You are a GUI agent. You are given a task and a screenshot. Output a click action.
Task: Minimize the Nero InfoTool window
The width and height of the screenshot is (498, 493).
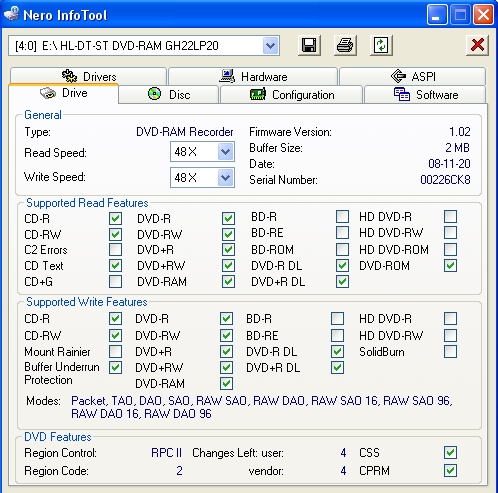click(437, 15)
